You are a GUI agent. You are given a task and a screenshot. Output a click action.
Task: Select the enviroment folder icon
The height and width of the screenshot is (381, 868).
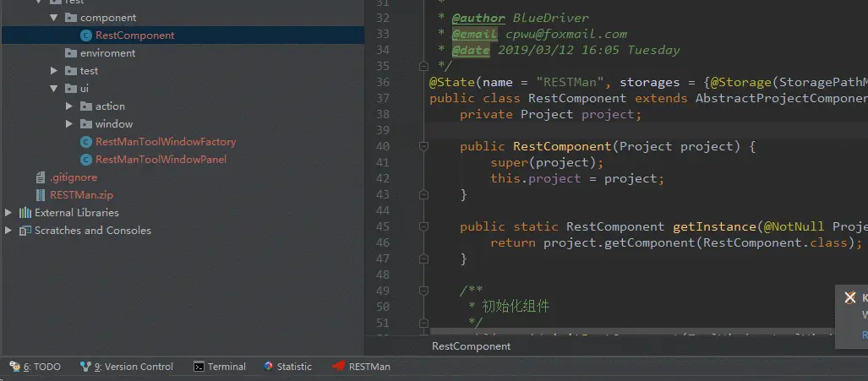tap(70, 53)
